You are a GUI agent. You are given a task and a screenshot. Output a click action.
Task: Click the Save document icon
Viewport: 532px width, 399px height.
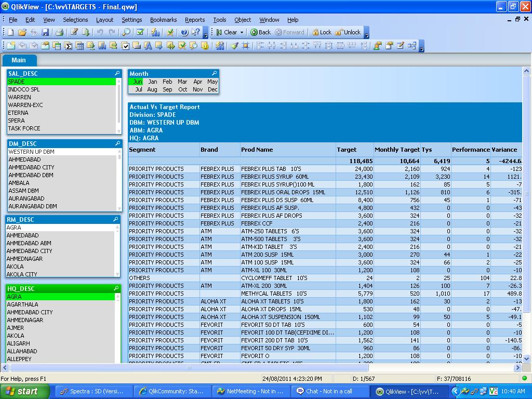tap(45, 32)
